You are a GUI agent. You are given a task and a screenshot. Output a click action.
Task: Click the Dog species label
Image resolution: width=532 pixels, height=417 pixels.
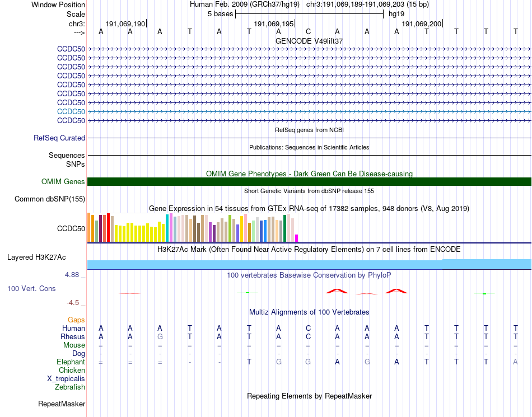click(78, 354)
